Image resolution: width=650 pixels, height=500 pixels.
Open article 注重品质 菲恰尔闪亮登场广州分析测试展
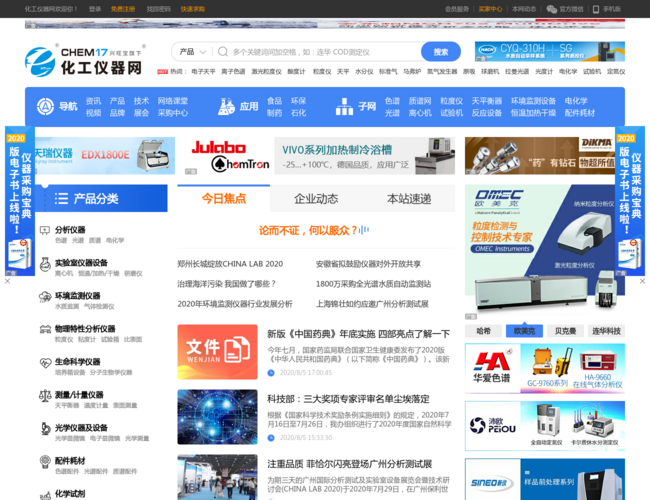point(350,464)
